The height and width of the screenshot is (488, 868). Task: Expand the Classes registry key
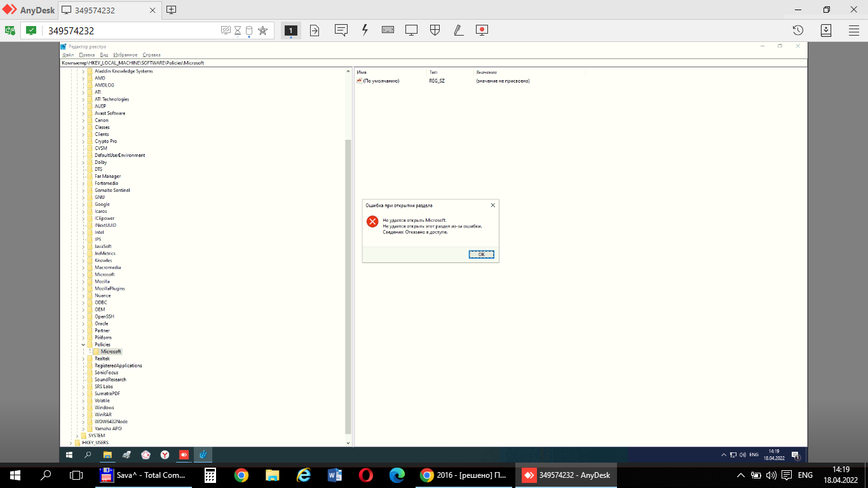pyautogui.click(x=83, y=127)
